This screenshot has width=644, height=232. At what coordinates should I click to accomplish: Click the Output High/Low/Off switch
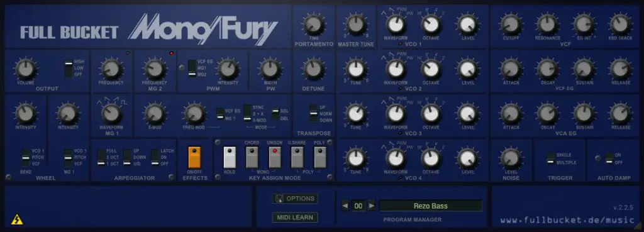click(68, 69)
